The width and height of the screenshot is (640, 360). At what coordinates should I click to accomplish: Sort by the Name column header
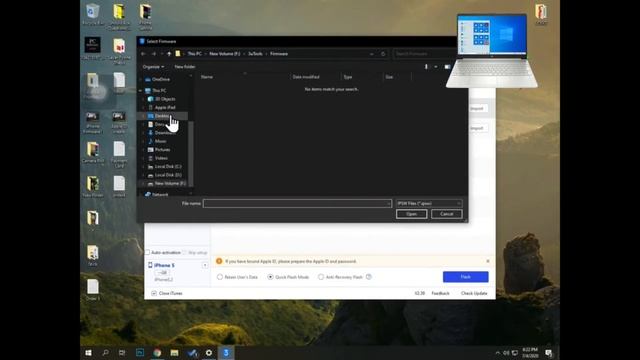tap(207, 77)
